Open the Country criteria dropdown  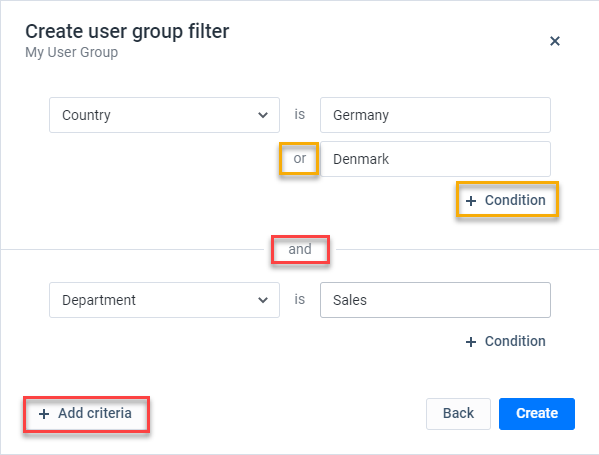(x=164, y=115)
